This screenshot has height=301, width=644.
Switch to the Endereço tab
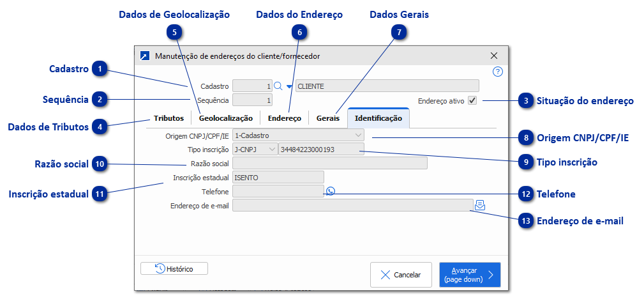pos(285,118)
